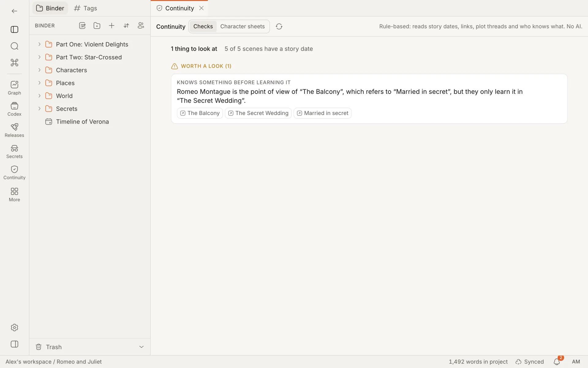
Task: Open the Continuity sidebar item
Action: pos(14,173)
